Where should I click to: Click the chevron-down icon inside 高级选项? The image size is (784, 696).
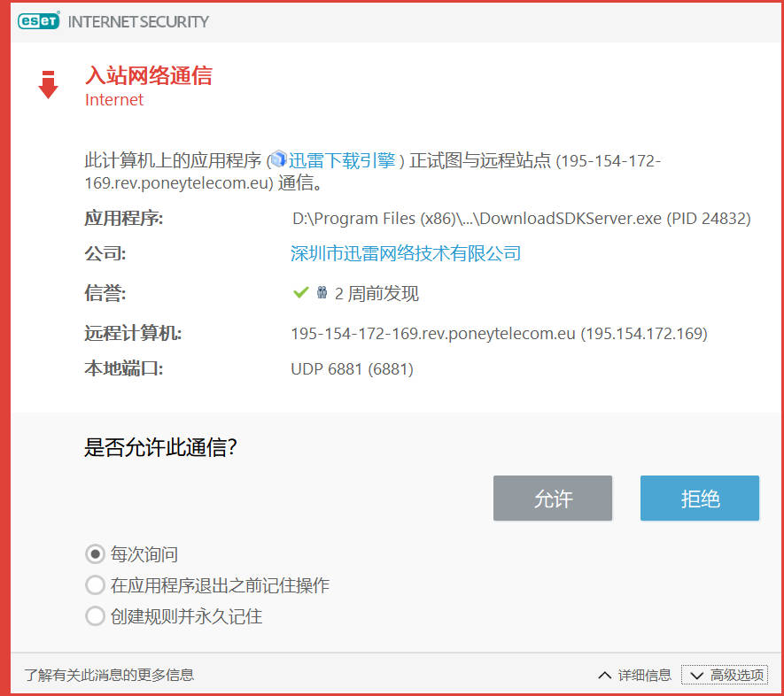coord(697,675)
